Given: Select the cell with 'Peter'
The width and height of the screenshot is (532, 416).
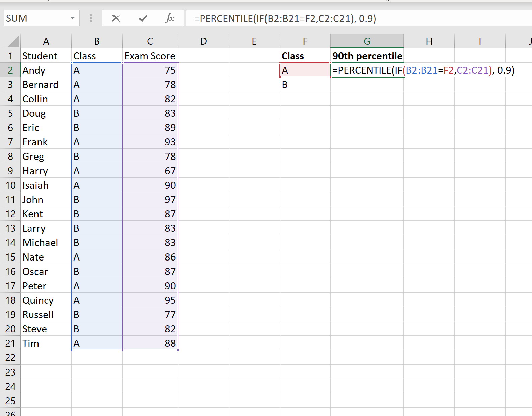Looking at the screenshot, I should click(46, 286).
